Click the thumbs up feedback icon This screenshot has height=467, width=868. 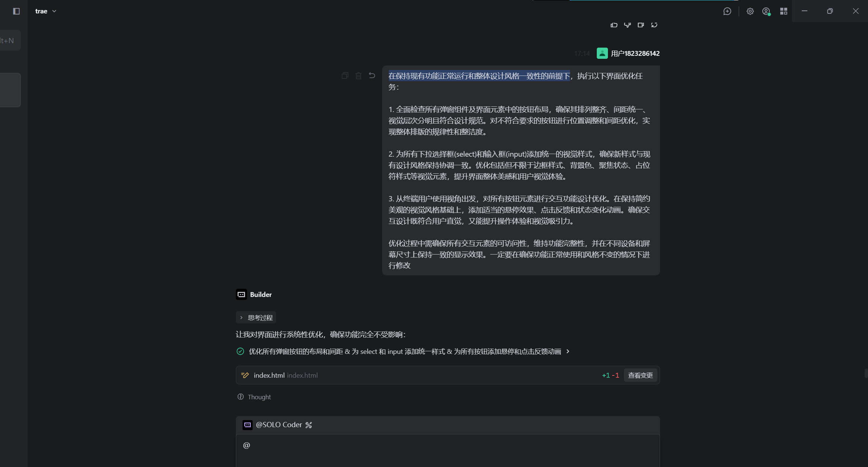click(614, 25)
